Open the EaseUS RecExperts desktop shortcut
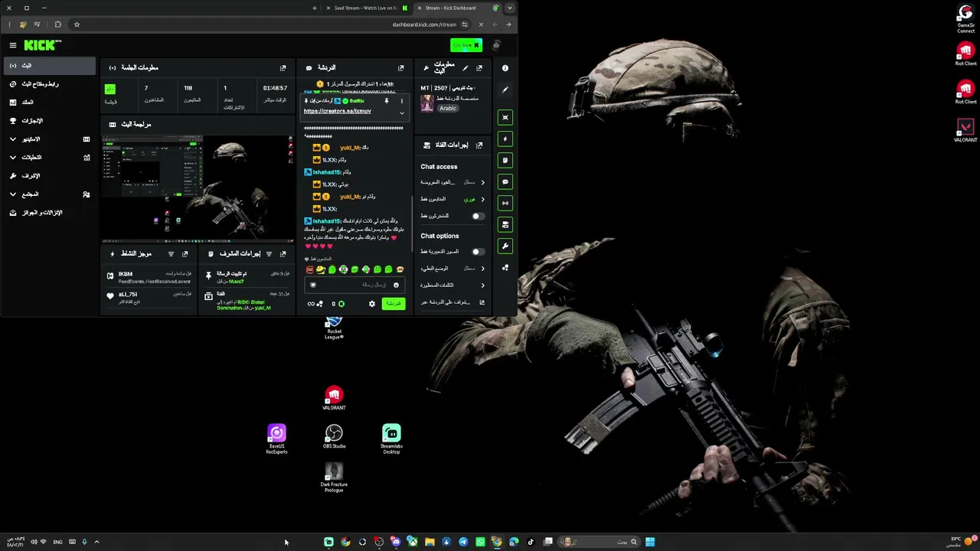This screenshot has height=551, width=980. (276, 439)
